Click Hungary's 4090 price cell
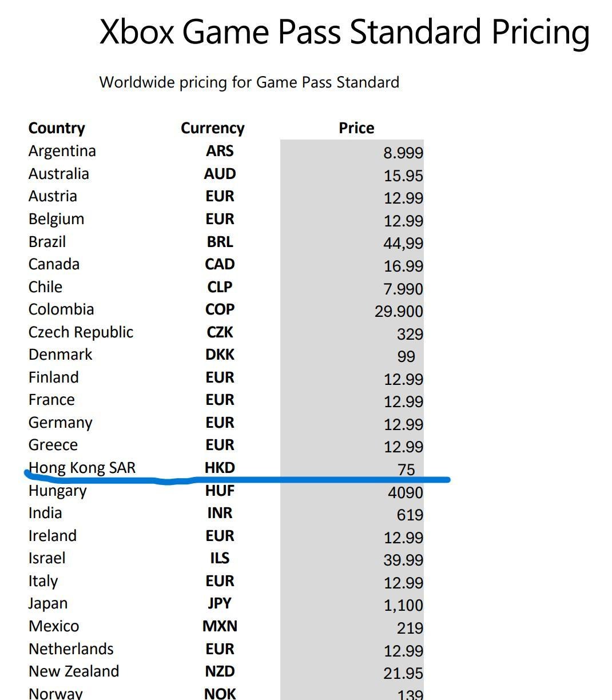This screenshot has height=700, width=612. tap(405, 492)
